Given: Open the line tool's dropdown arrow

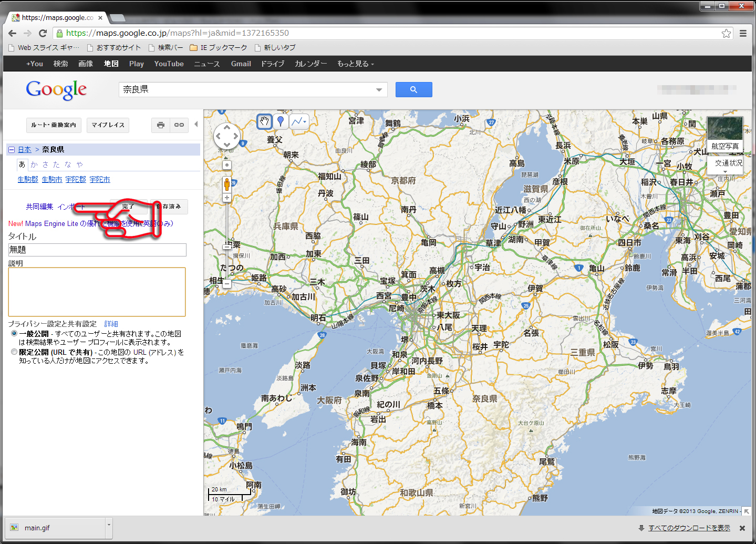Looking at the screenshot, I should point(306,121).
